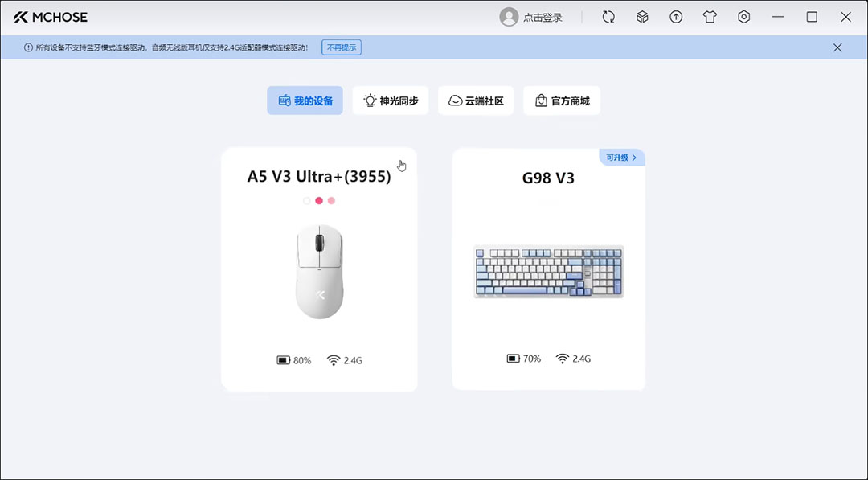Open settings hexagon icon
This screenshot has height=480, width=868.
[x=744, y=17]
